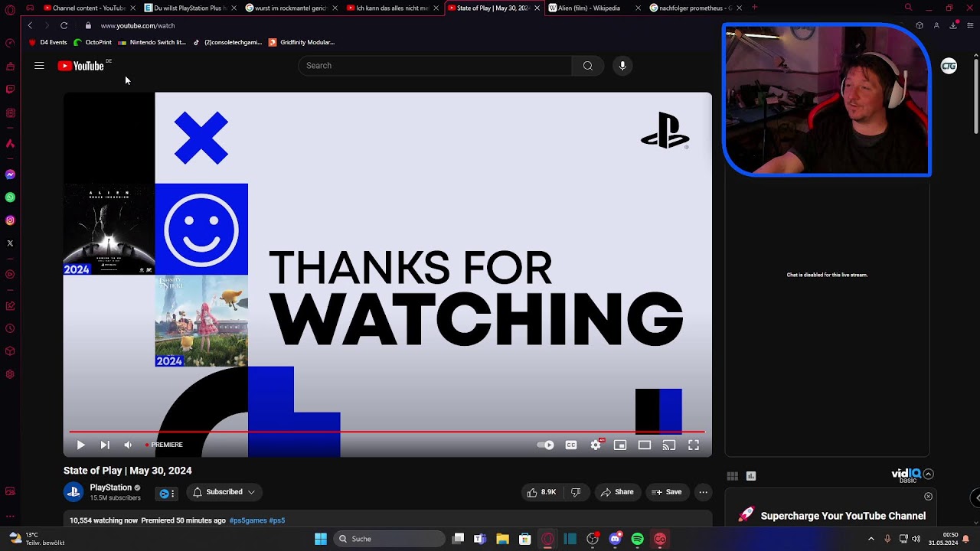Seek on the red video progress bar
Viewport: 980px width, 551px height.
387,432
